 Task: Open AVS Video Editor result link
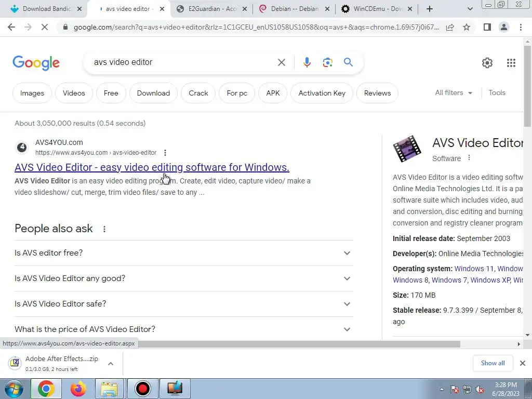click(152, 167)
